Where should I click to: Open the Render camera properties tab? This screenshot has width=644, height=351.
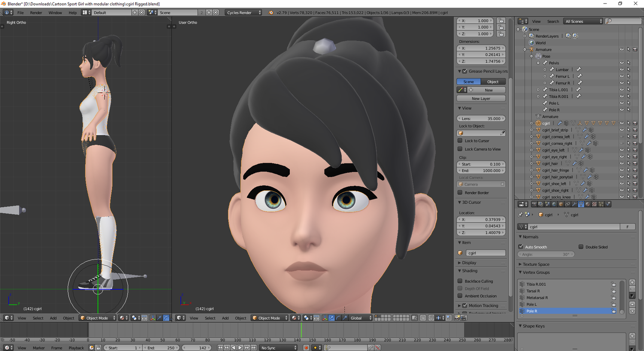pos(534,204)
